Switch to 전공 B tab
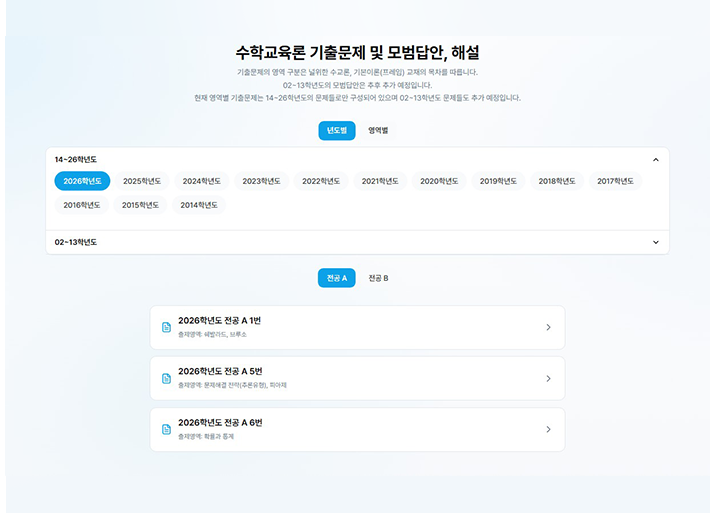The image size is (710, 520). tap(378, 278)
